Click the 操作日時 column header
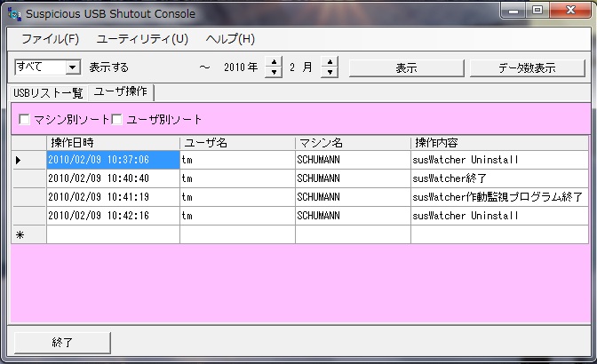 coord(113,143)
